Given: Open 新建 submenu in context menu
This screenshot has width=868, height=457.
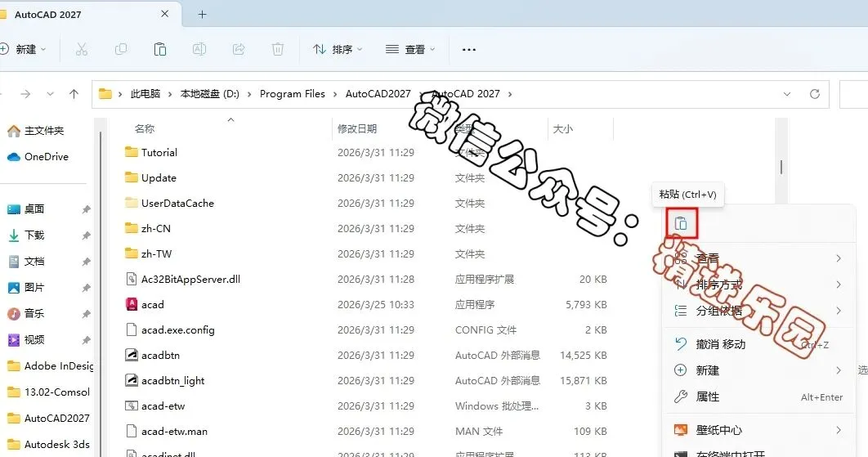Looking at the screenshot, I should click(x=758, y=370).
